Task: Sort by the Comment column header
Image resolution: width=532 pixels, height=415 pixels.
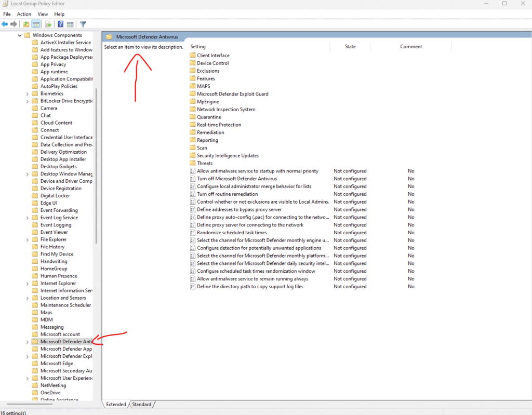Action: pyautogui.click(x=411, y=47)
